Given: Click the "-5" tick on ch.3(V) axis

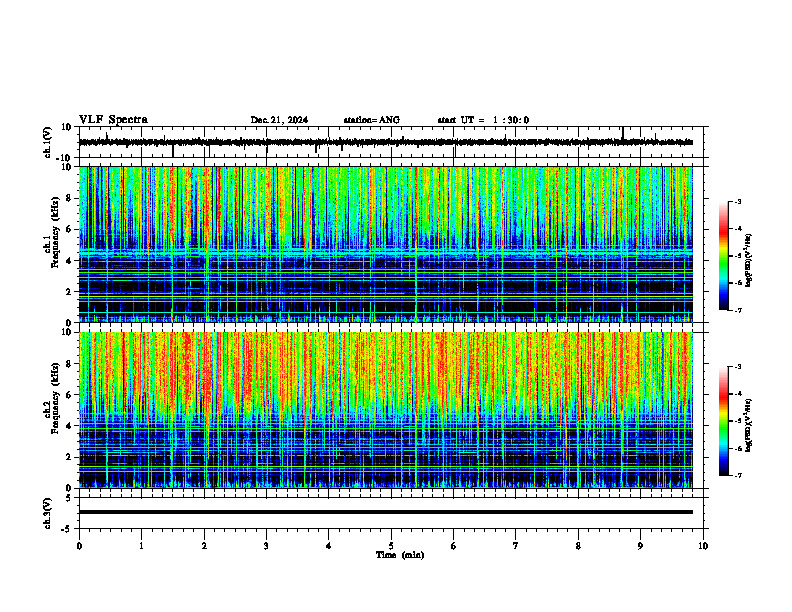Looking at the screenshot, I should [67, 529].
